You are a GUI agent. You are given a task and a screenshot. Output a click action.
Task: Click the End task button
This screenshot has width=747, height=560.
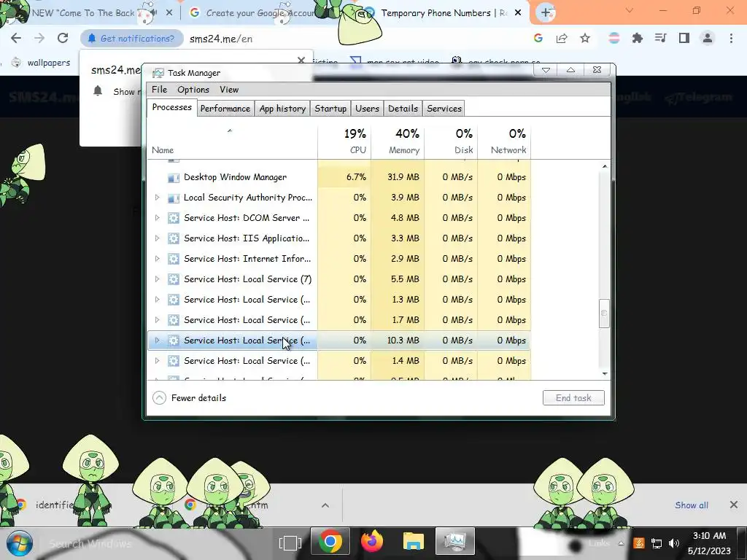click(573, 398)
